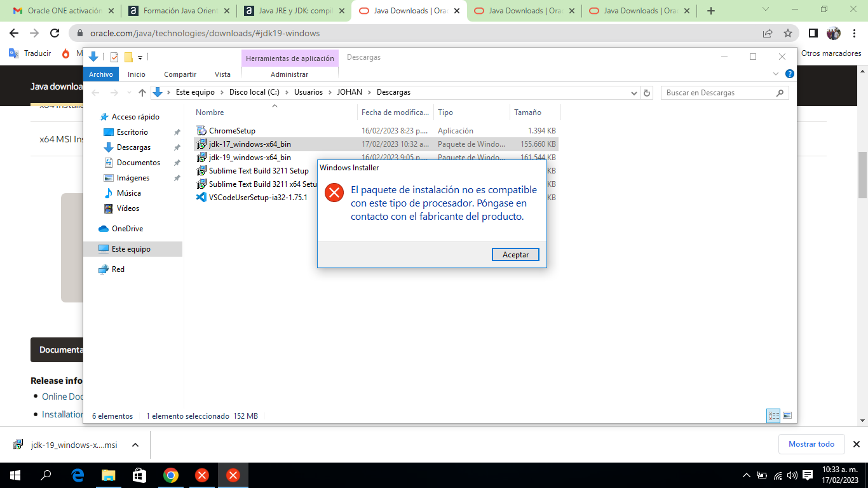Show hidden system tray icons
This screenshot has width=868, height=488.
[x=747, y=475]
